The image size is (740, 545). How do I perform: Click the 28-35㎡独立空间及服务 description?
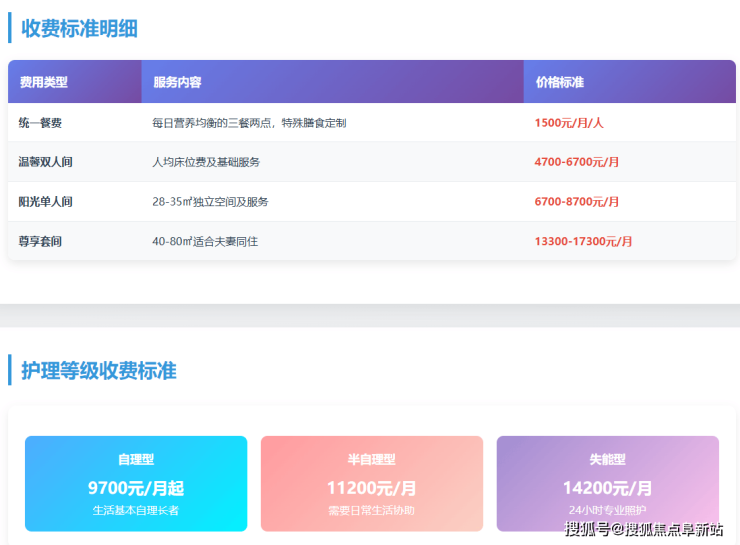click(x=210, y=202)
